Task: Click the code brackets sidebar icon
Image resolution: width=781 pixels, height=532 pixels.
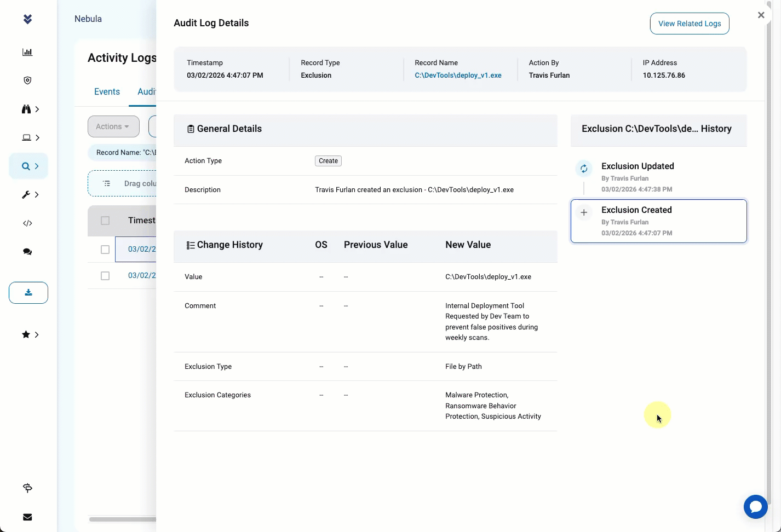Action: pos(27,223)
